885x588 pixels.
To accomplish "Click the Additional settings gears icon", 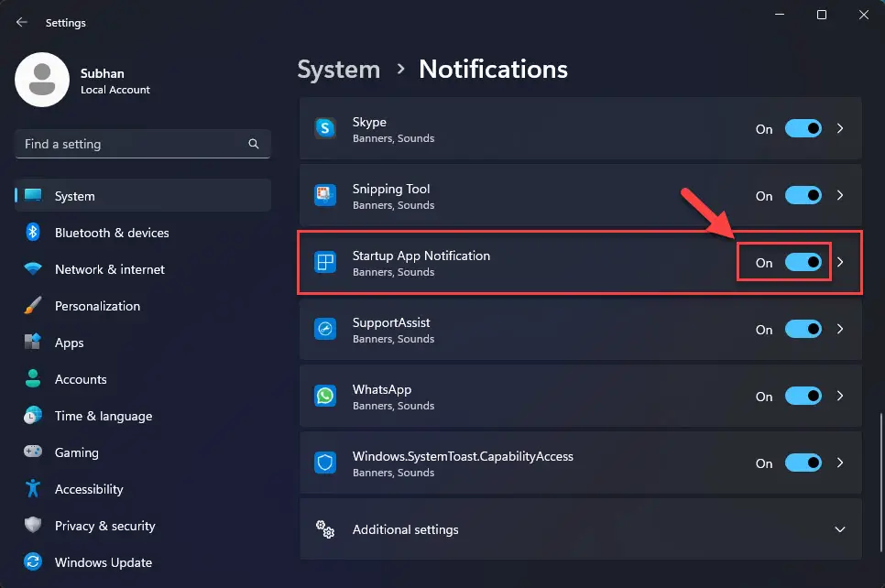I will tap(325, 529).
